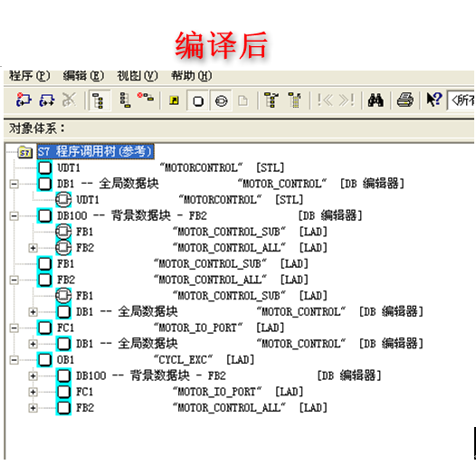Viewport: 476px width, 465px height.
Task: Select the S7 程序调用树 root item
Action: coord(95,151)
